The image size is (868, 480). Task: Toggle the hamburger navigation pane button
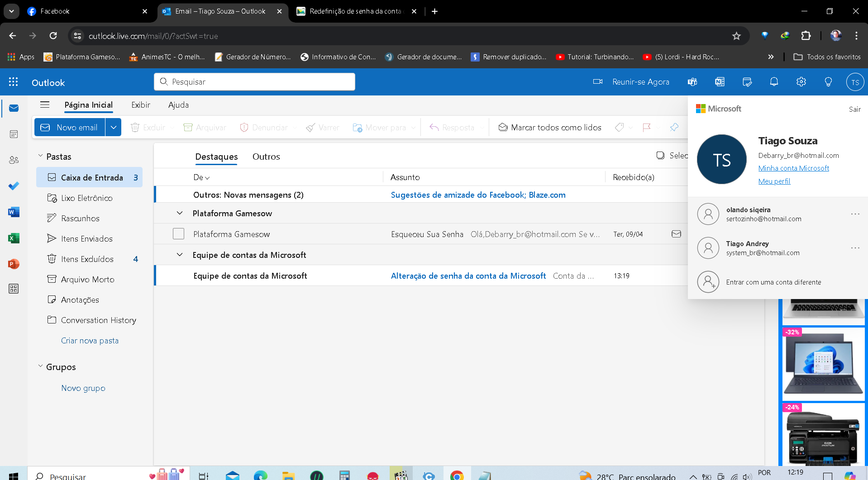45,105
